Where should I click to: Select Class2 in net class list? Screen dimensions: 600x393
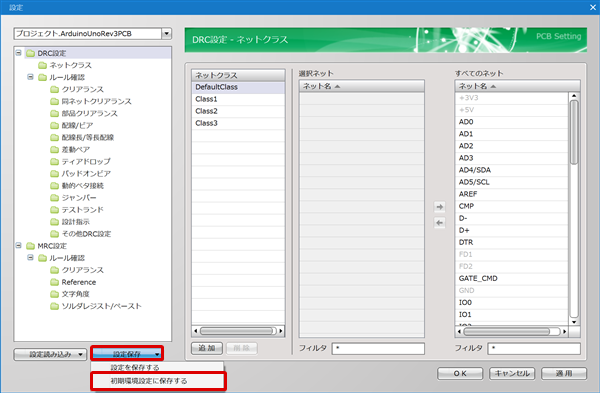tap(238, 111)
